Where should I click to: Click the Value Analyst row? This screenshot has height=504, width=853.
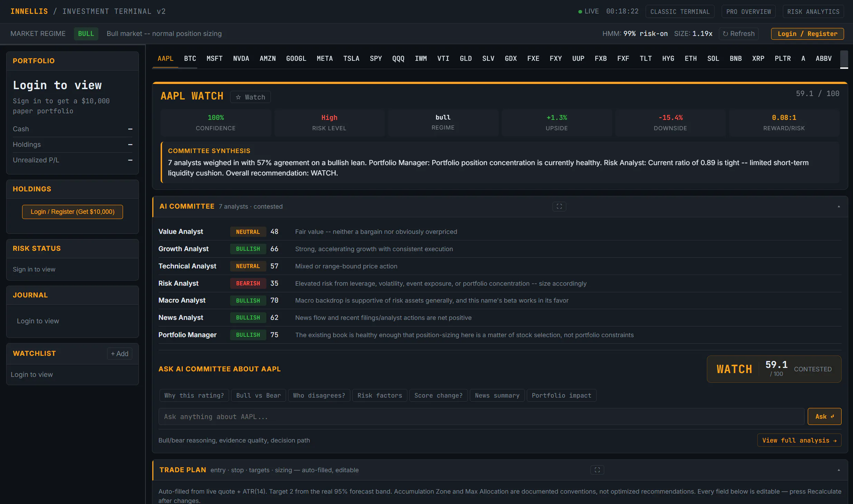point(500,232)
